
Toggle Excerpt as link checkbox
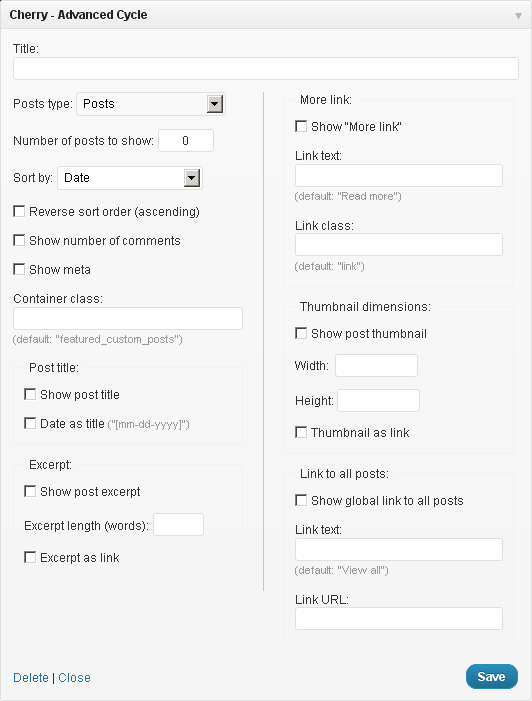point(30,557)
